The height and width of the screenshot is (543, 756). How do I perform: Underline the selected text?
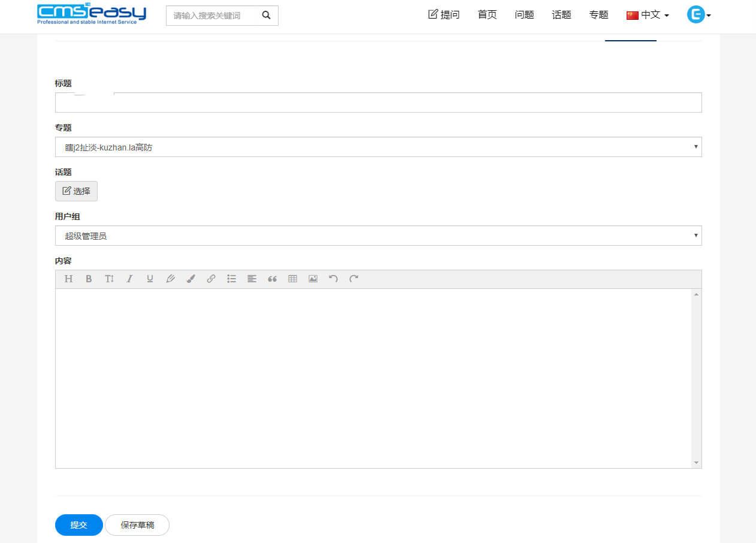150,278
